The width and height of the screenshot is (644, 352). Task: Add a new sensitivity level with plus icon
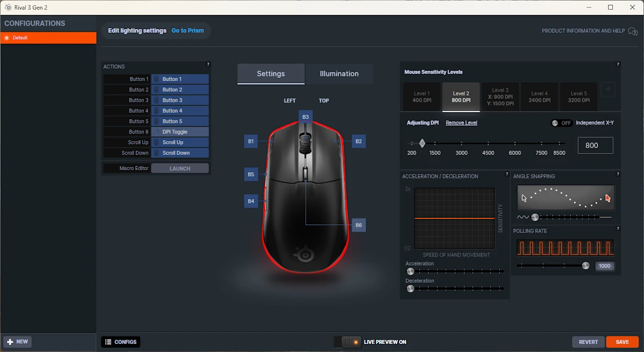608,90
